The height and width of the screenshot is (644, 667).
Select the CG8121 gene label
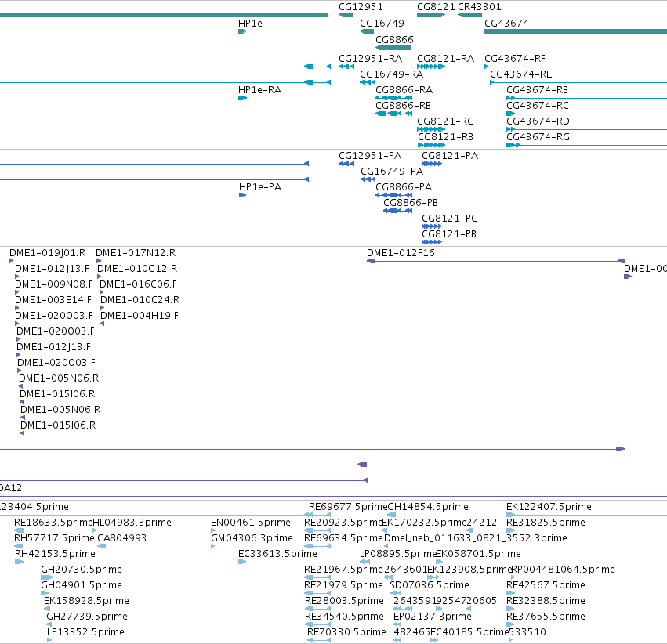point(436,7)
